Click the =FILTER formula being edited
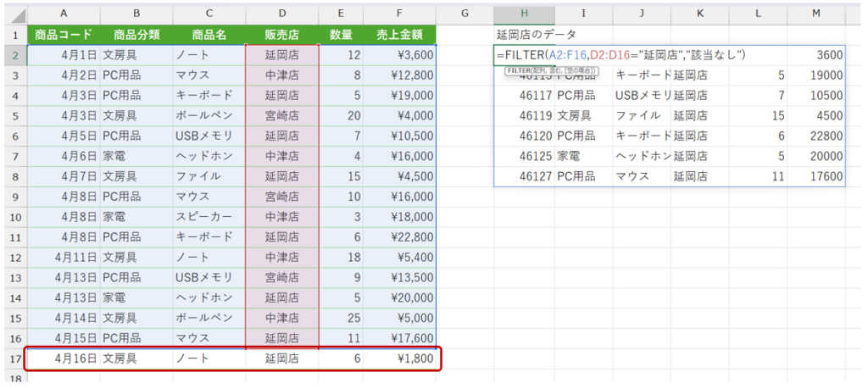Screen dimensions: 868x389 click(x=620, y=55)
